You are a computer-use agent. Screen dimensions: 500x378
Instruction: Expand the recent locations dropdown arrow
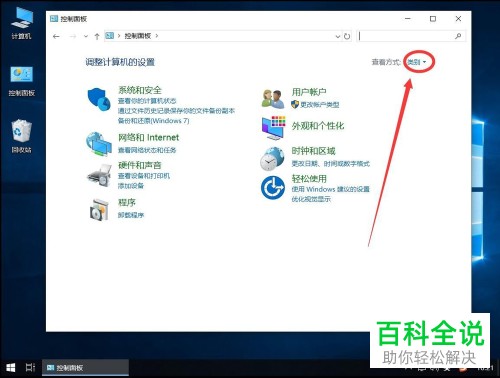click(86, 36)
